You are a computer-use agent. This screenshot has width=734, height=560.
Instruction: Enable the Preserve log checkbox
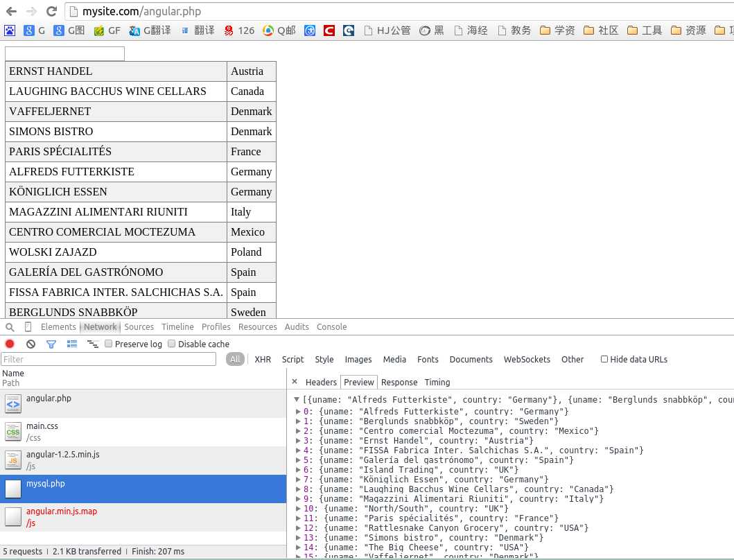coord(109,344)
